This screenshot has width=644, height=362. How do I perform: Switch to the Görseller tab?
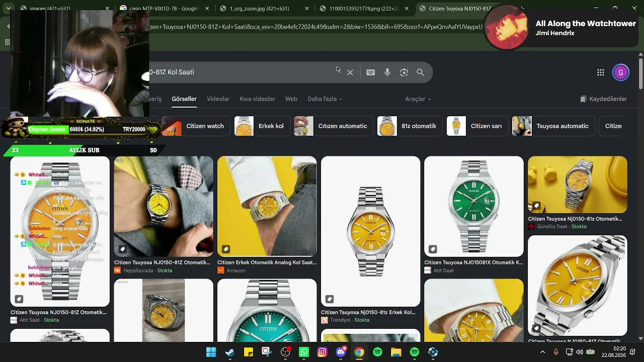point(184,99)
